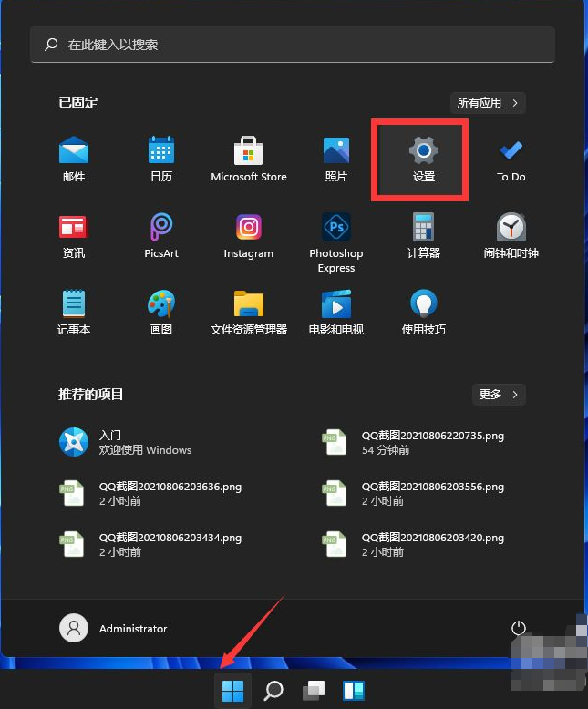The height and width of the screenshot is (709, 588).
Task: Open Microsoft Store from pinned apps
Action: coord(248,159)
